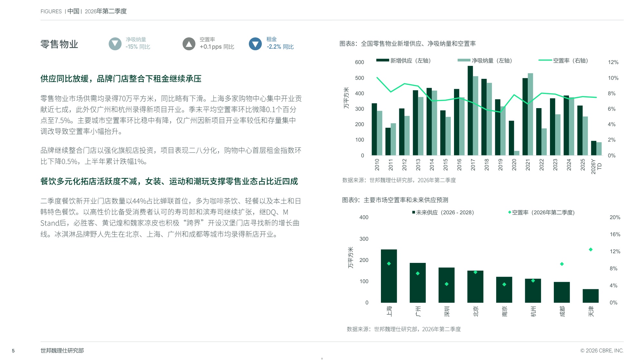Click the -15% 同比 net absorption value
This screenshot has height=362, width=644.
138,47
